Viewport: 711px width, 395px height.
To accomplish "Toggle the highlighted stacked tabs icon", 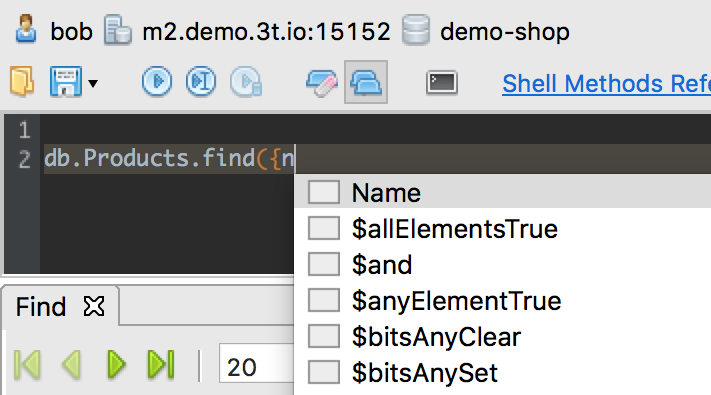I will point(366,82).
